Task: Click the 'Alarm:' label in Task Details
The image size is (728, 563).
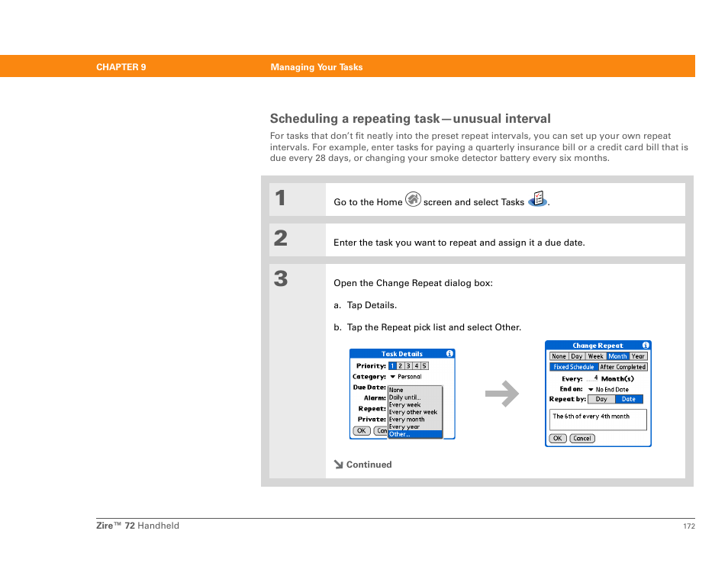Action: [x=375, y=397]
